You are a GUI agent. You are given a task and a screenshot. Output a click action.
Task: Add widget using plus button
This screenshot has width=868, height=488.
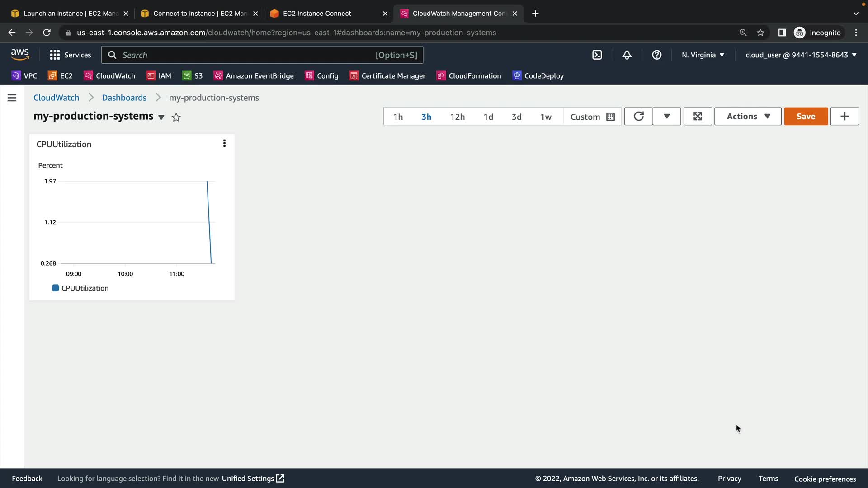coord(844,117)
